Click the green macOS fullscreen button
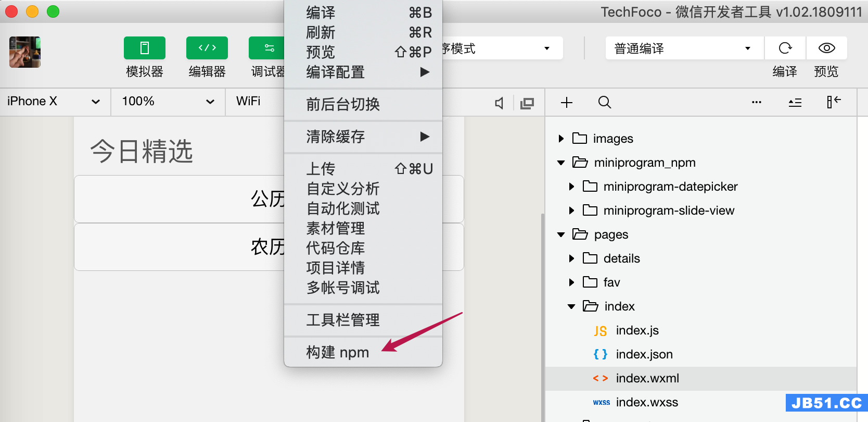This screenshot has width=868, height=422. (53, 11)
